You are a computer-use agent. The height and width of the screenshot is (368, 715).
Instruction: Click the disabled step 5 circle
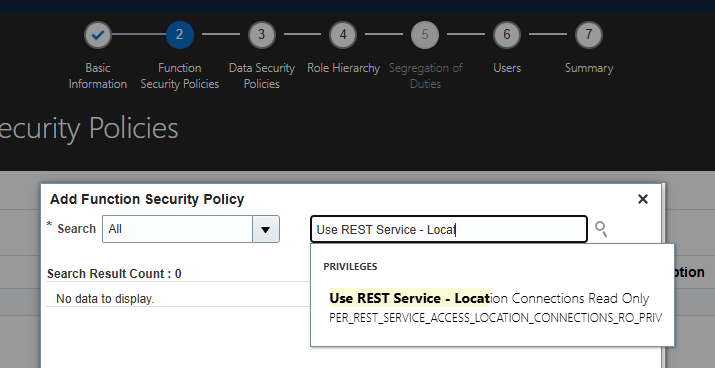425,35
